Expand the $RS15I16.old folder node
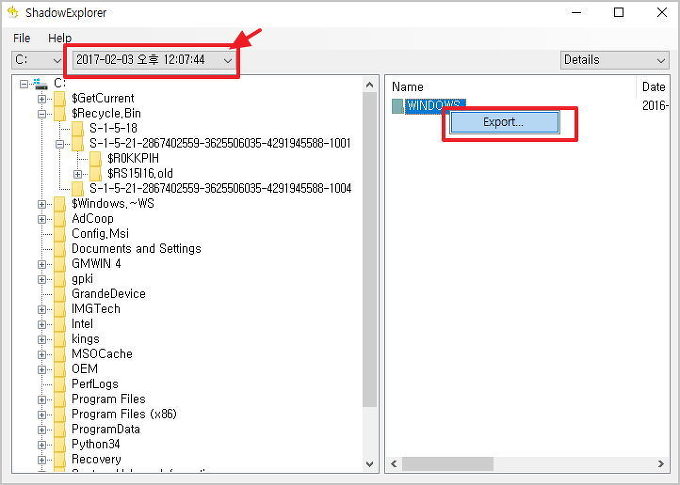Screen dimensions: 680x485 click(x=78, y=174)
